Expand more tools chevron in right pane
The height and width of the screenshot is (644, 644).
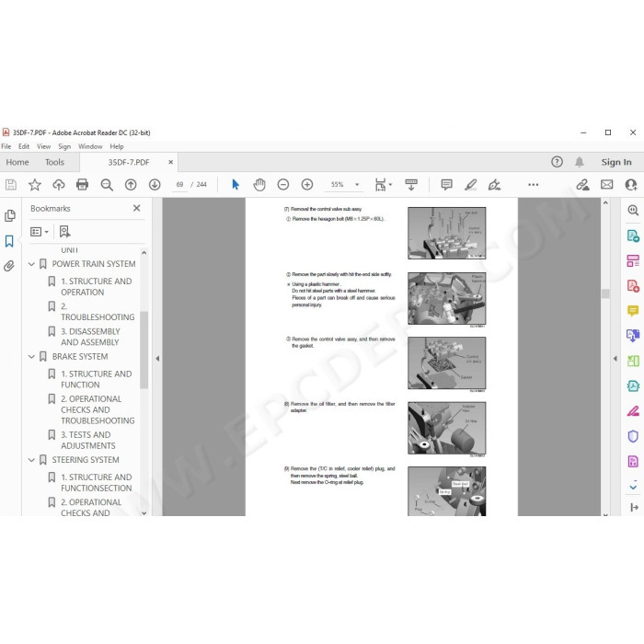[x=633, y=487]
